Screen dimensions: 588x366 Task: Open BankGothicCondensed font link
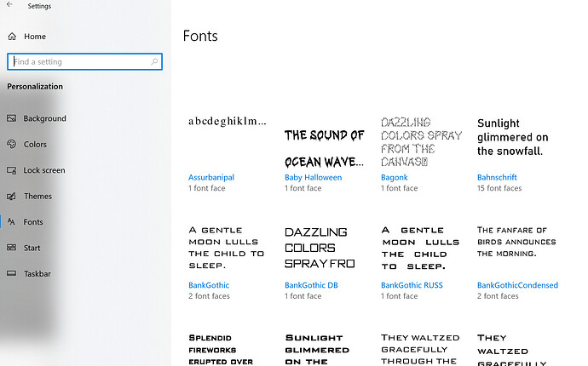(517, 285)
